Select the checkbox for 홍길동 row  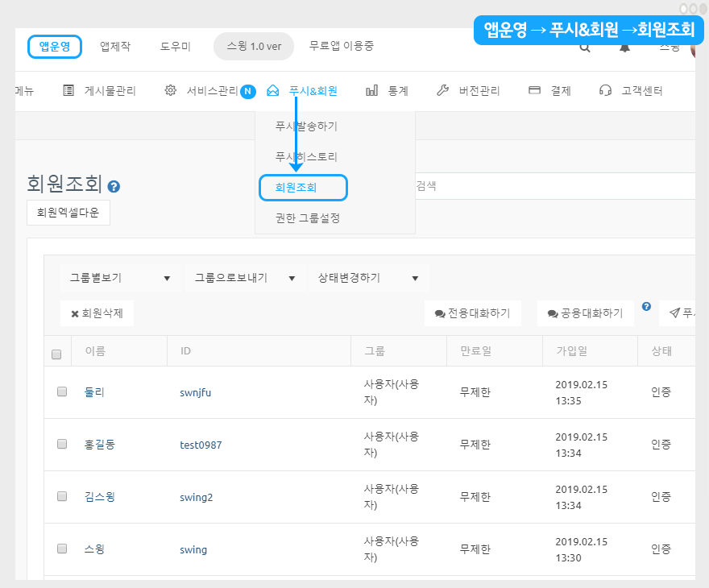(x=62, y=444)
